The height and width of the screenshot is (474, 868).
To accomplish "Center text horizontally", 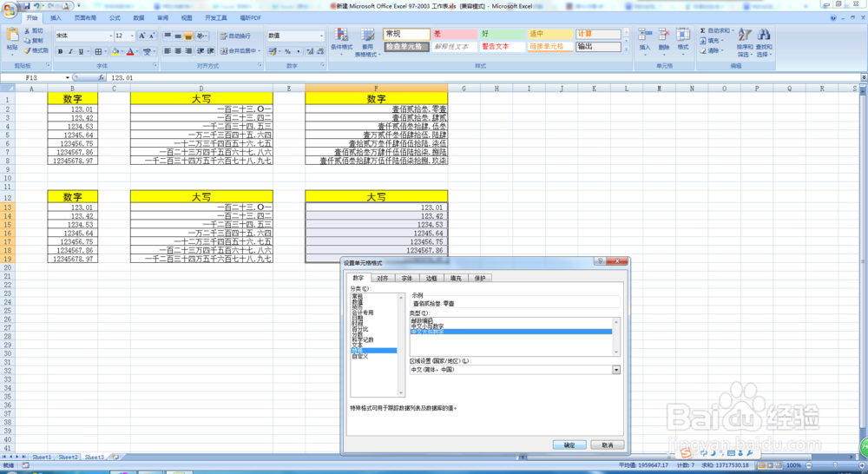I will 178,51.
